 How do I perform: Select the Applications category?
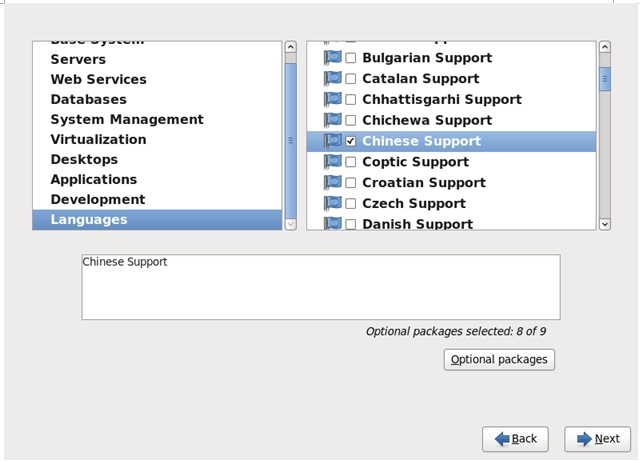coord(157,180)
